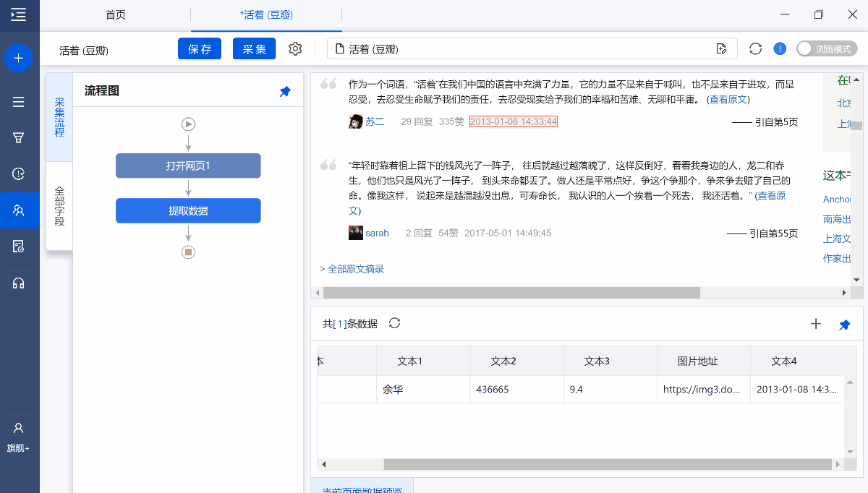Open the team users icon in sidebar
This screenshot has width=868, height=493.
(x=19, y=210)
